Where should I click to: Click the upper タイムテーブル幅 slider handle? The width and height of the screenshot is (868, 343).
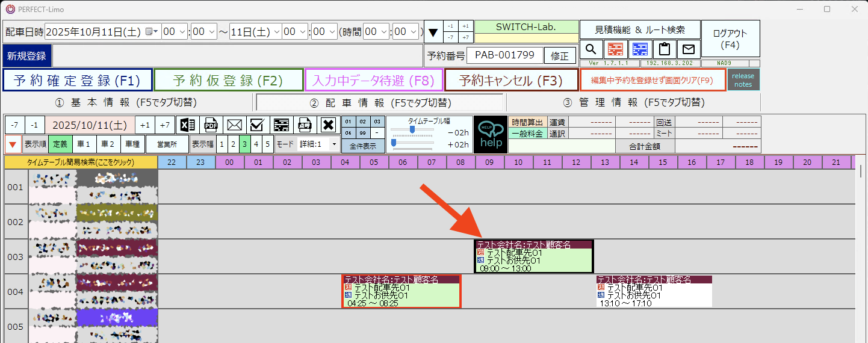click(x=412, y=129)
